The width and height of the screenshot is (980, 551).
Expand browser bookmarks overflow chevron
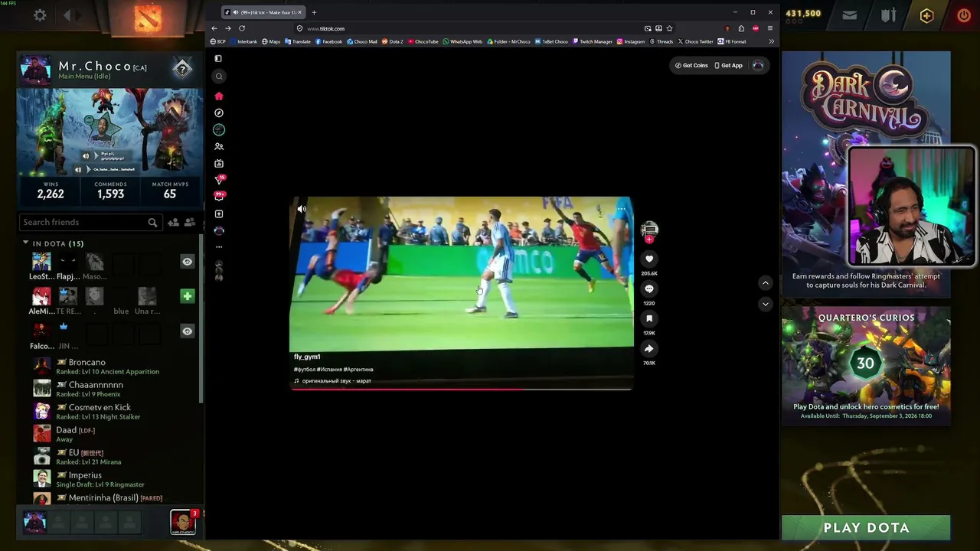pos(771,41)
